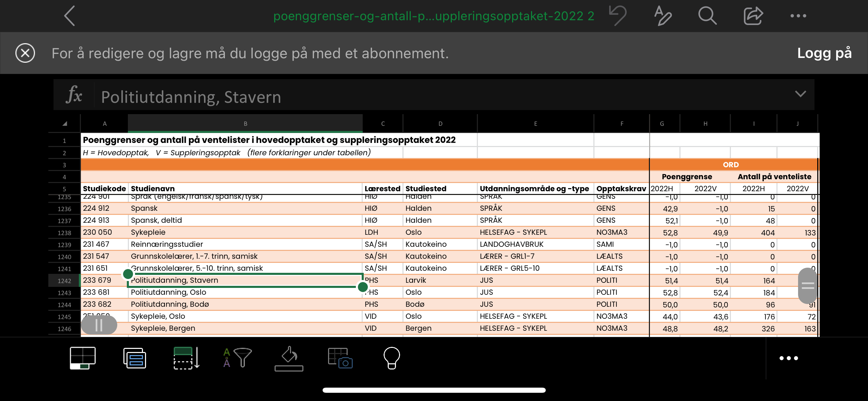Grab the vertical scroll handle
Image resolution: width=868 pixels, height=401 pixels.
point(808,285)
